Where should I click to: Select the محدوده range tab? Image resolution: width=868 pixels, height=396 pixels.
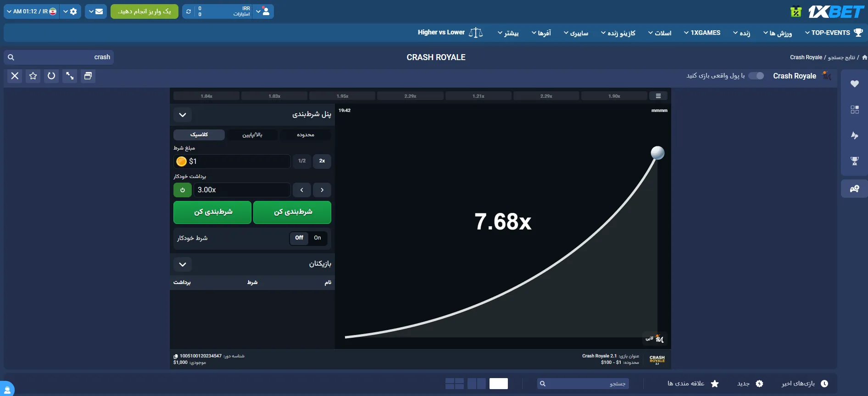tap(306, 134)
